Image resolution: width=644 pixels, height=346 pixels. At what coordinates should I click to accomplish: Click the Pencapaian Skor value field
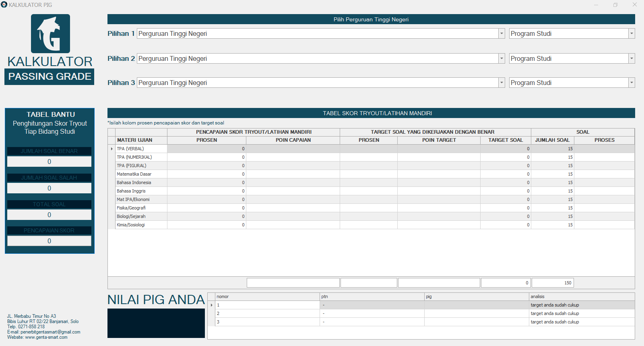pos(49,241)
